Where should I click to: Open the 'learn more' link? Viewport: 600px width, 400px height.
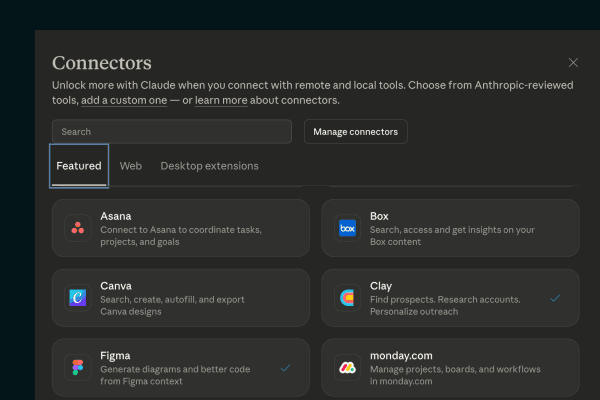(x=221, y=100)
